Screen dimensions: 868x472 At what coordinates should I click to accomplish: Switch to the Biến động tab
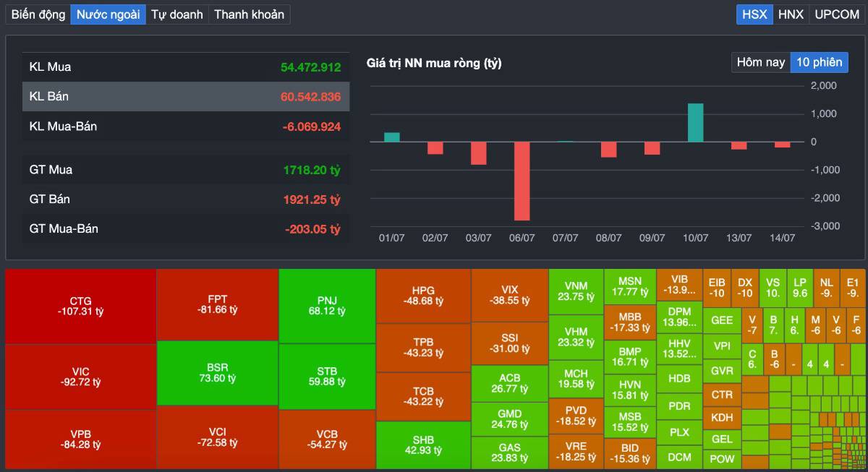click(x=38, y=14)
